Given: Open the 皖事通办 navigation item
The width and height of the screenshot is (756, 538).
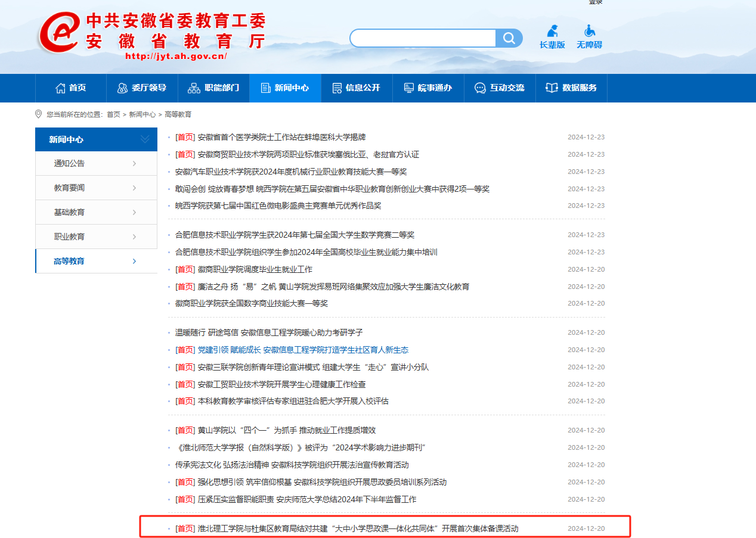Looking at the screenshot, I should pyautogui.click(x=427, y=88).
